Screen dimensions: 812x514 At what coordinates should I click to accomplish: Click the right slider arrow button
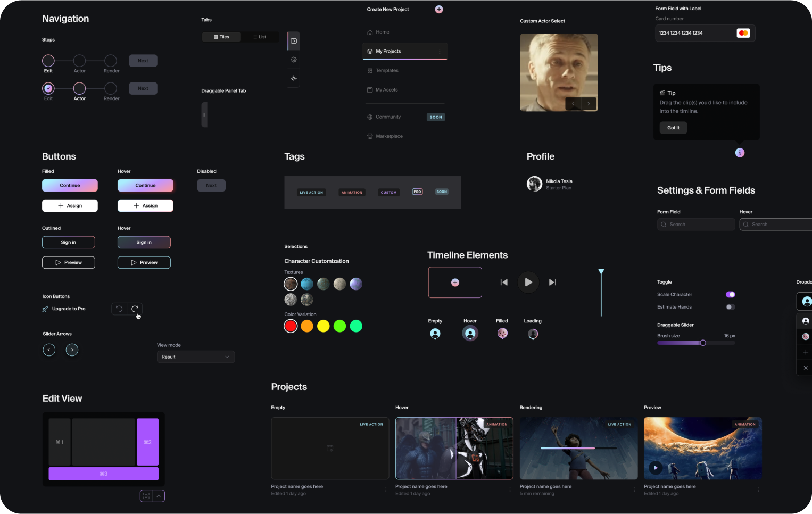click(x=72, y=350)
